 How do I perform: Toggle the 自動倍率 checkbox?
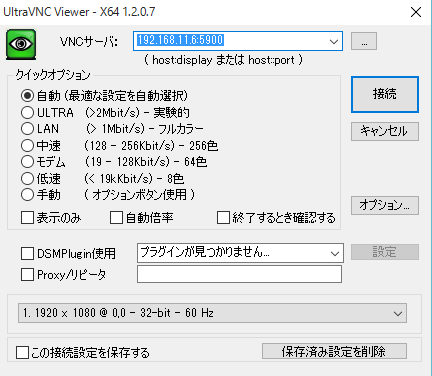116,218
